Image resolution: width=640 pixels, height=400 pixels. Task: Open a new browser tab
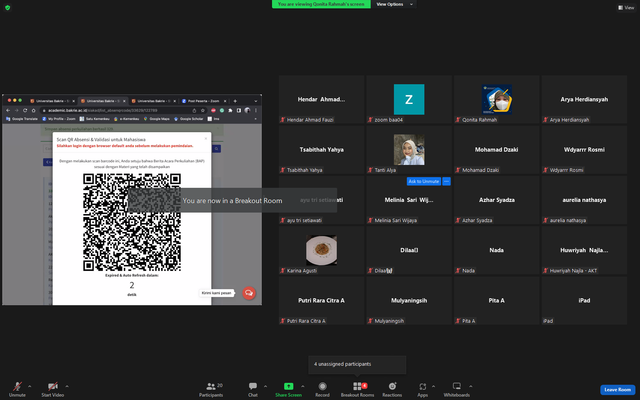tap(235, 101)
